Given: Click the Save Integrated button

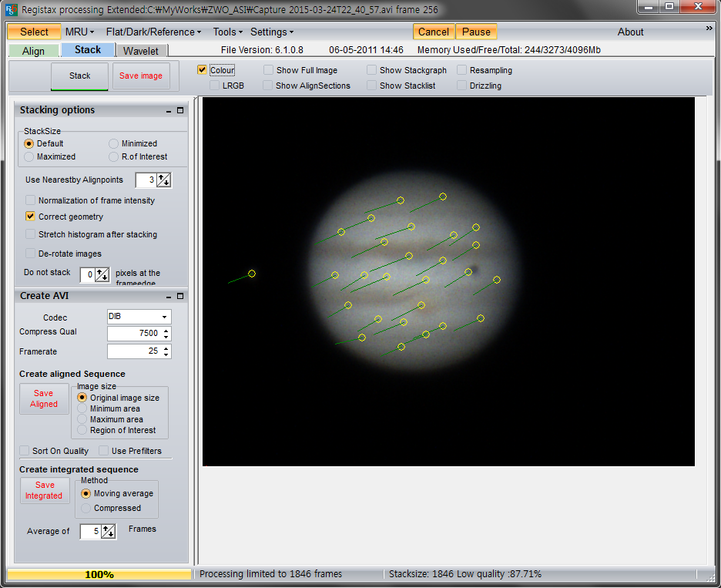Looking at the screenshot, I should pyautogui.click(x=44, y=490).
